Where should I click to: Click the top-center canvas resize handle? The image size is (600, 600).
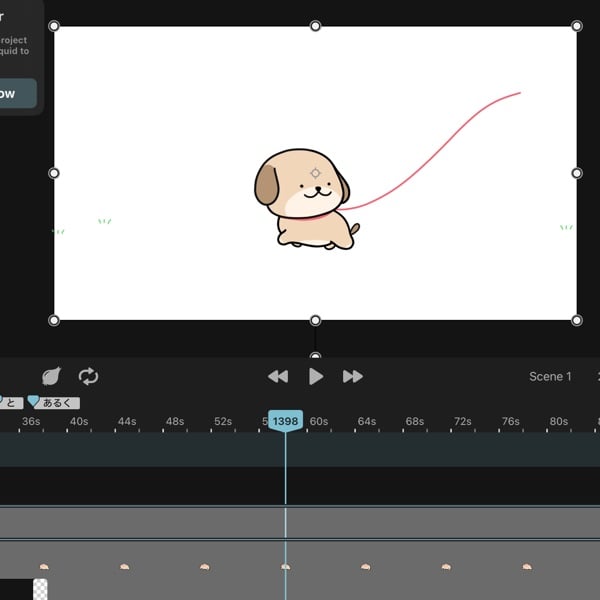[x=315, y=26]
